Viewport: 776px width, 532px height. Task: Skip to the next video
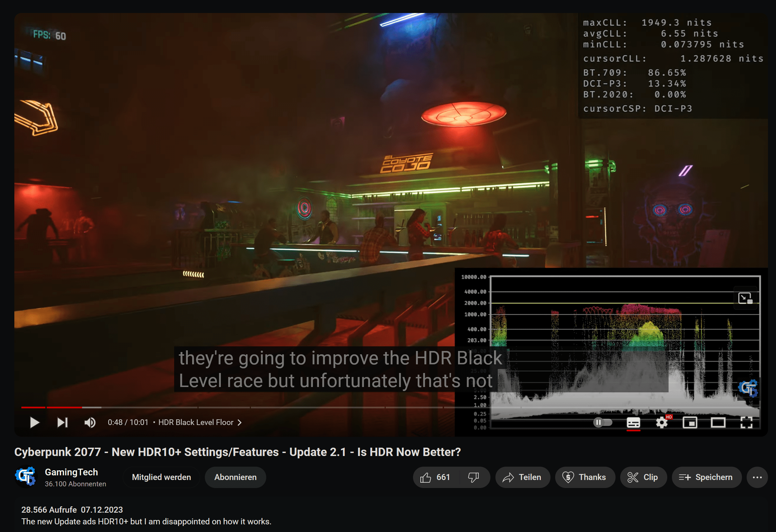pyautogui.click(x=62, y=422)
